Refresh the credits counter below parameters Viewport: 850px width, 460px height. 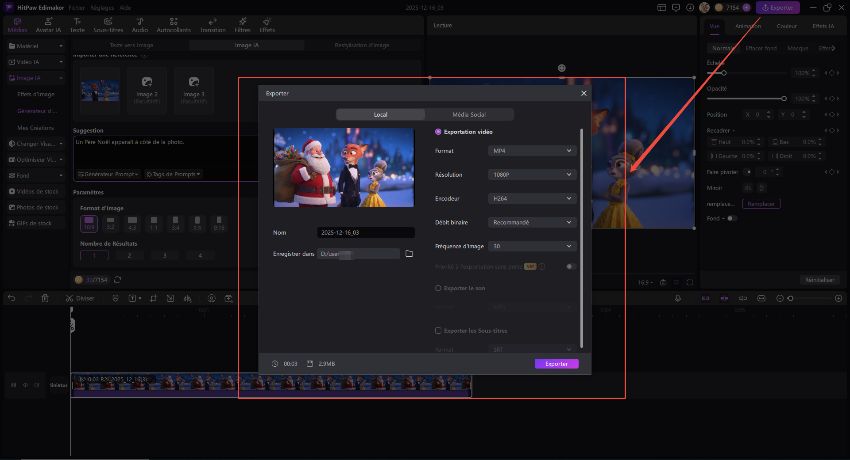click(x=118, y=280)
